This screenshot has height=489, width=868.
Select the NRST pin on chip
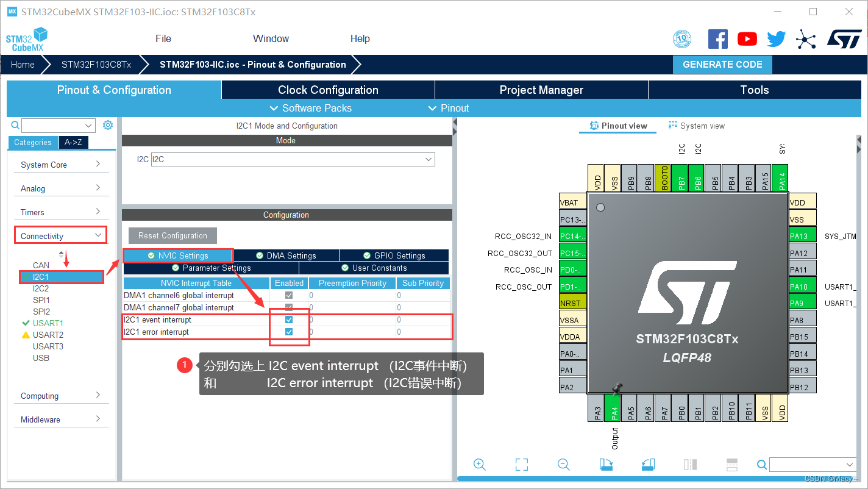[573, 302]
